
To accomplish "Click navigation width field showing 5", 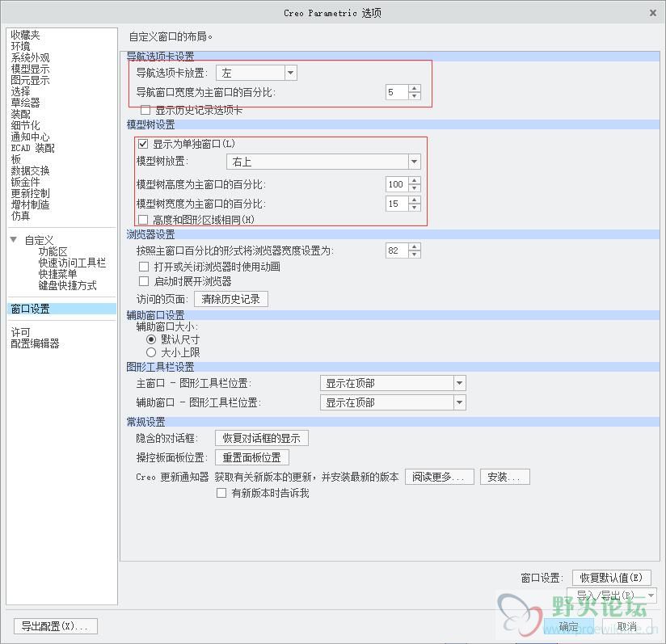I will (x=397, y=92).
